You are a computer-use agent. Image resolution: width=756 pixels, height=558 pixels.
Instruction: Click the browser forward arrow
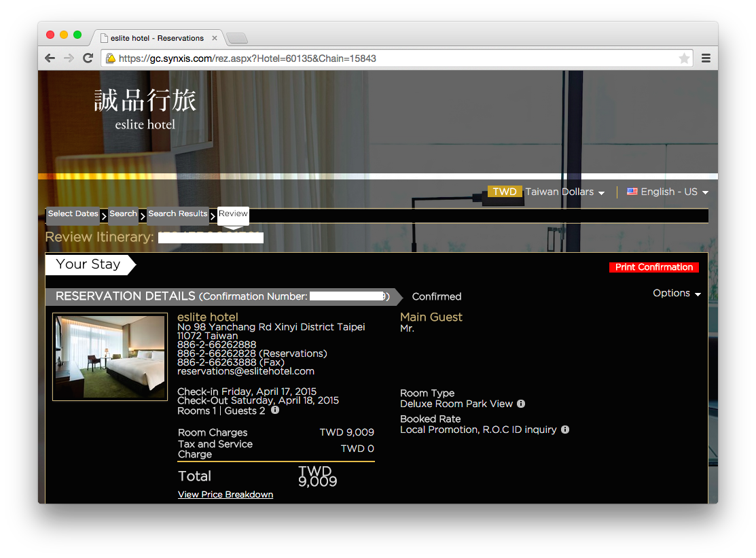(69, 58)
